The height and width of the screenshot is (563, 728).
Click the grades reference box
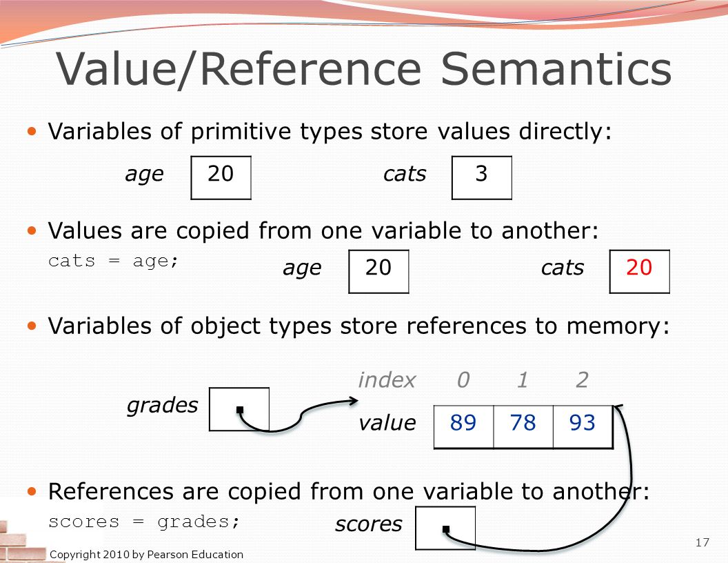(239, 409)
